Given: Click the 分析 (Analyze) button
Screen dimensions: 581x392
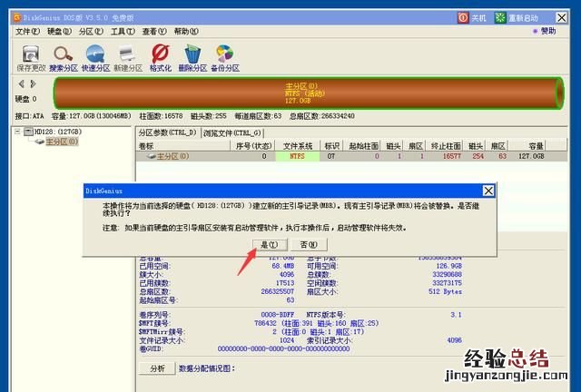Looking at the screenshot, I should pos(157,368).
